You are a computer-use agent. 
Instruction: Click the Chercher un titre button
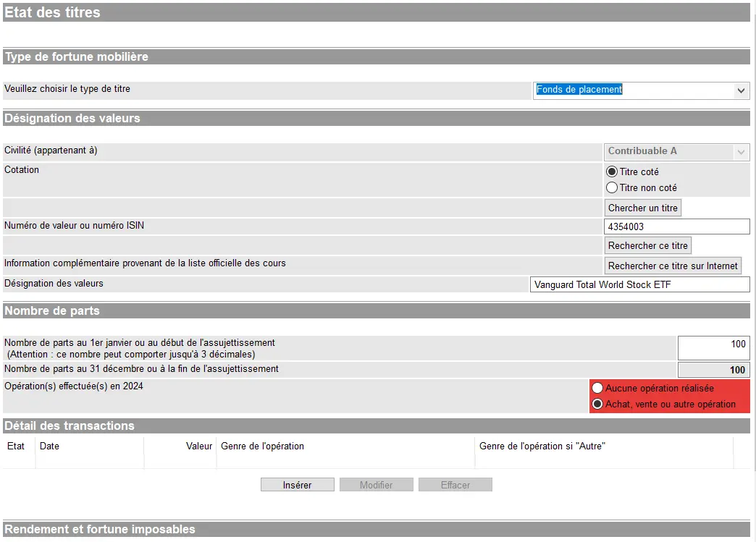coord(643,208)
